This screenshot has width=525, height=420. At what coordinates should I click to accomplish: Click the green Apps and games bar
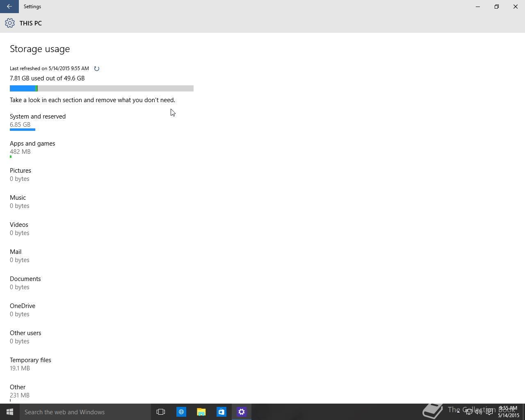(11, 157)
